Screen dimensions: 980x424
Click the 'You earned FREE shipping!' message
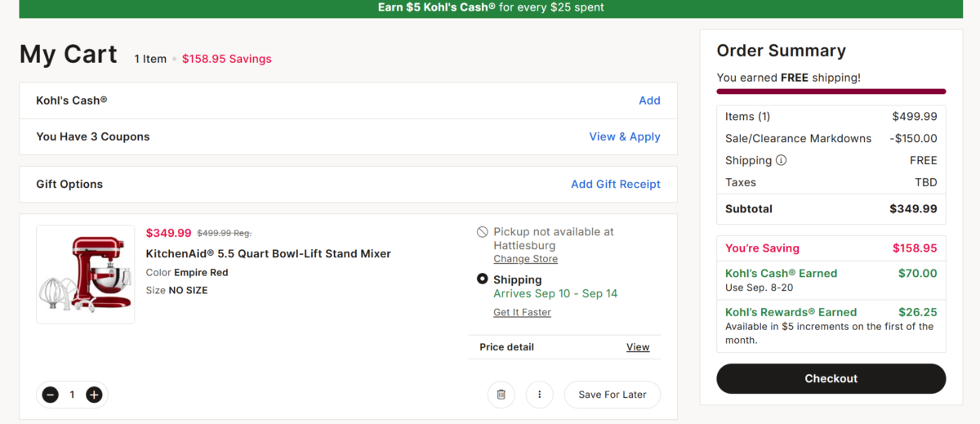(x=789, y=78)
